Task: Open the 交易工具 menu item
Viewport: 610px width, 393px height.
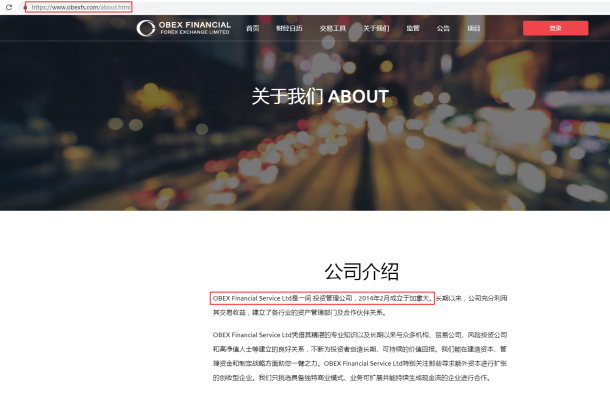Action: point(333,28)
